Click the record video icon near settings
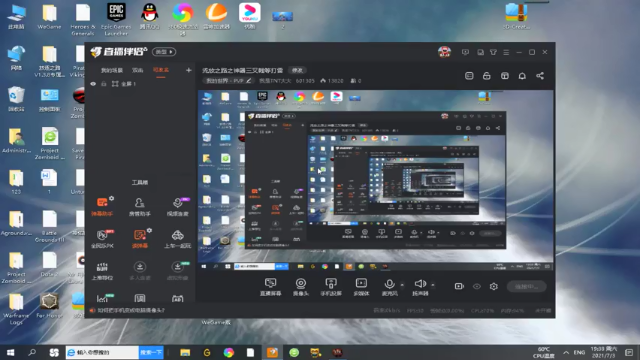The height and width of the screenshot is (360, 640). 459,286
